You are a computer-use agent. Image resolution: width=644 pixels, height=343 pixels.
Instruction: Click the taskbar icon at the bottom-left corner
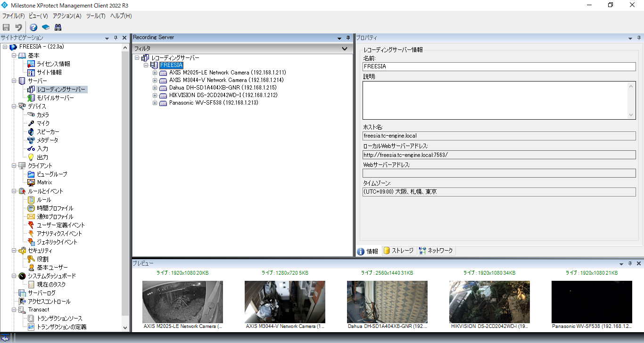pos(5,338)
